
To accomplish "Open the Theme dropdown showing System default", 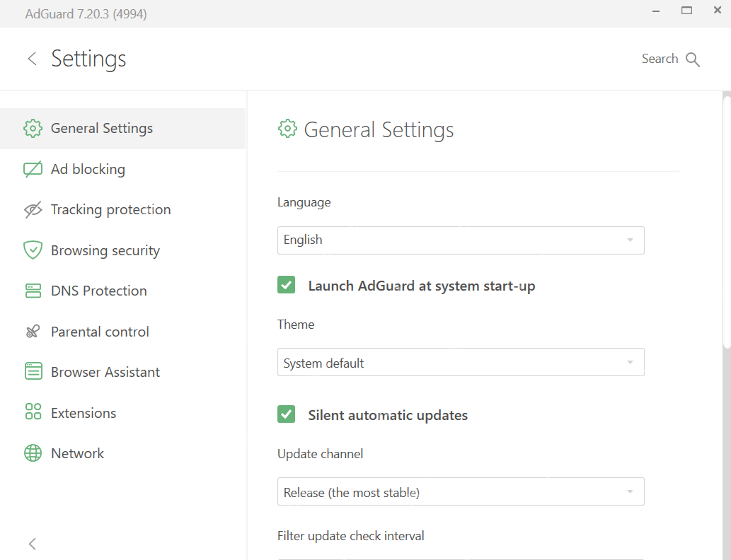I will click(x=461, y=362).
